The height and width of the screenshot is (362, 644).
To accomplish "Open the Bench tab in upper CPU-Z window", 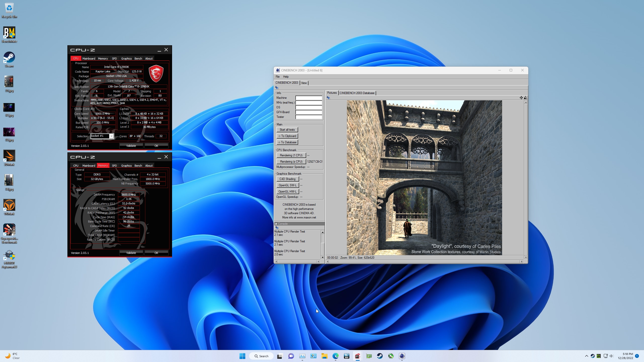I will 138,59.
